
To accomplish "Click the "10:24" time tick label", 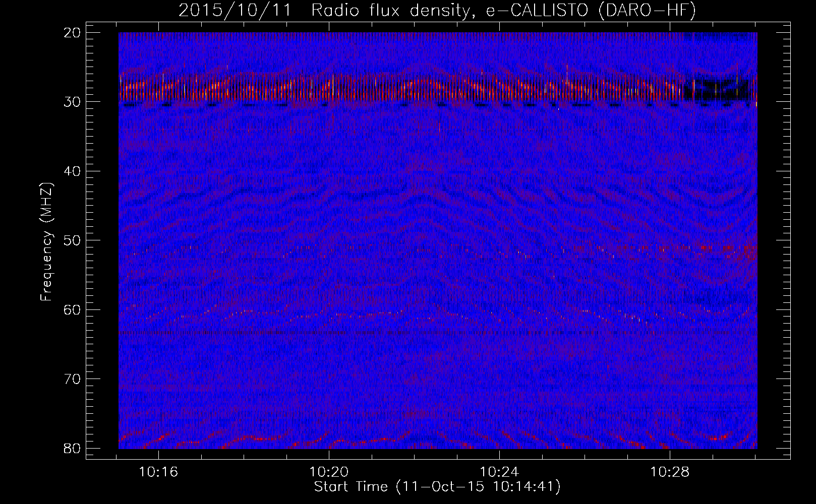I will click(x=499, y=472).
